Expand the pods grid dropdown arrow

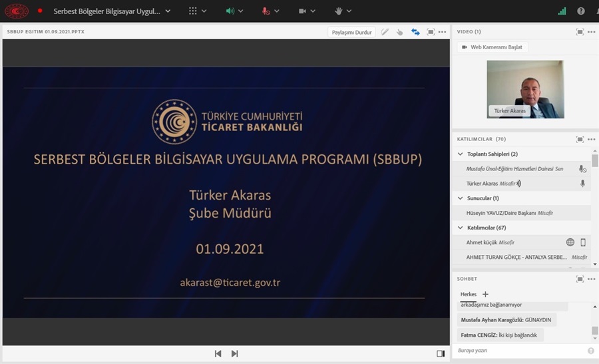[204, 11]
